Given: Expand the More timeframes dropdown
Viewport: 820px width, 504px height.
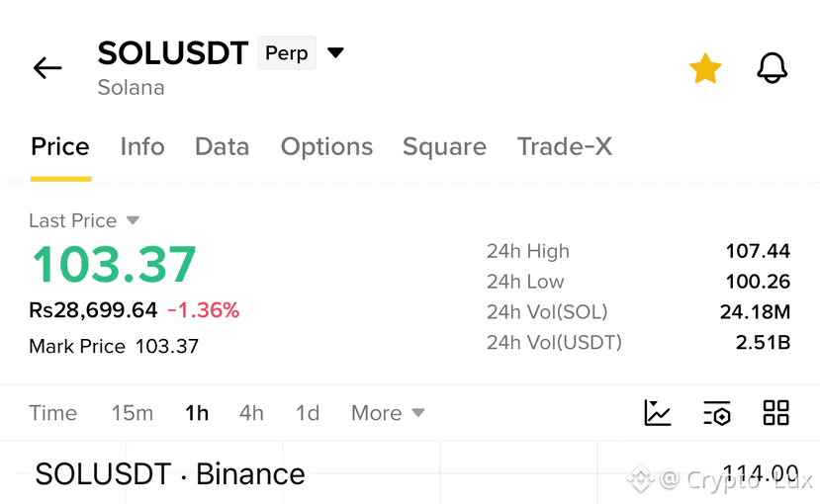Looking at the screenshot, I should [x=388, y=413].
